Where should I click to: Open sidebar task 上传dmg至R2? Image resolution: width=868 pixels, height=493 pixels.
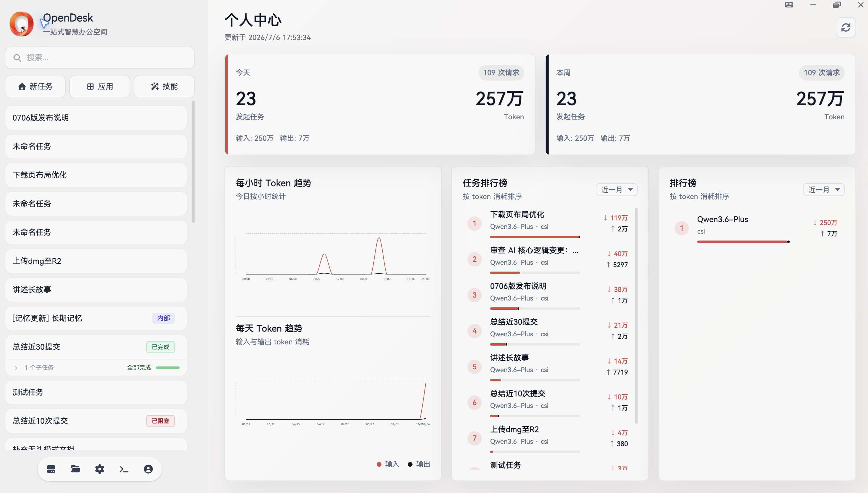(96, 261)
